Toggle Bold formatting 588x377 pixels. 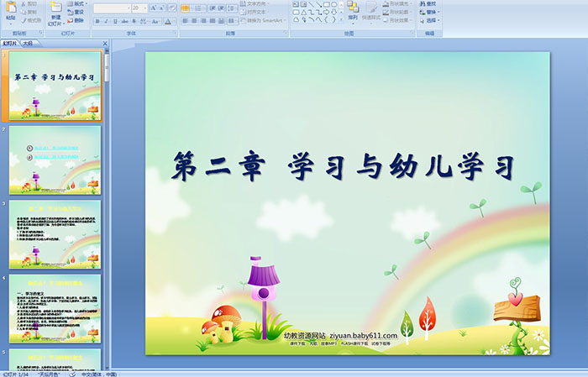[x=97, y=21]
